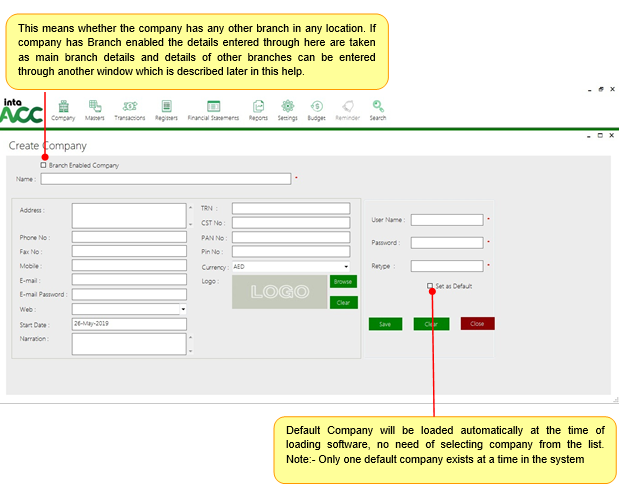Viewport: 619px width, 499px height.
Task: Tick the Set as Default checkbox
Action: tap(430, 286)
